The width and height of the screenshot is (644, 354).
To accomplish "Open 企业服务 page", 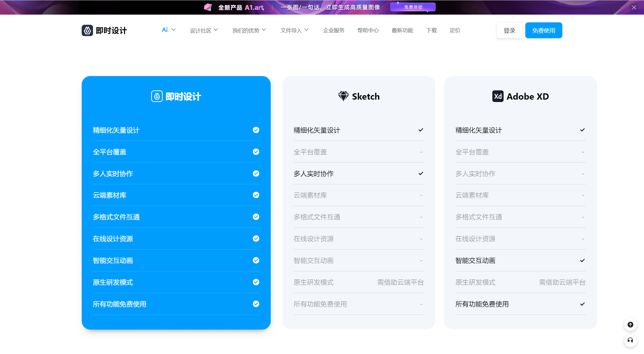I will pos(334,30).
